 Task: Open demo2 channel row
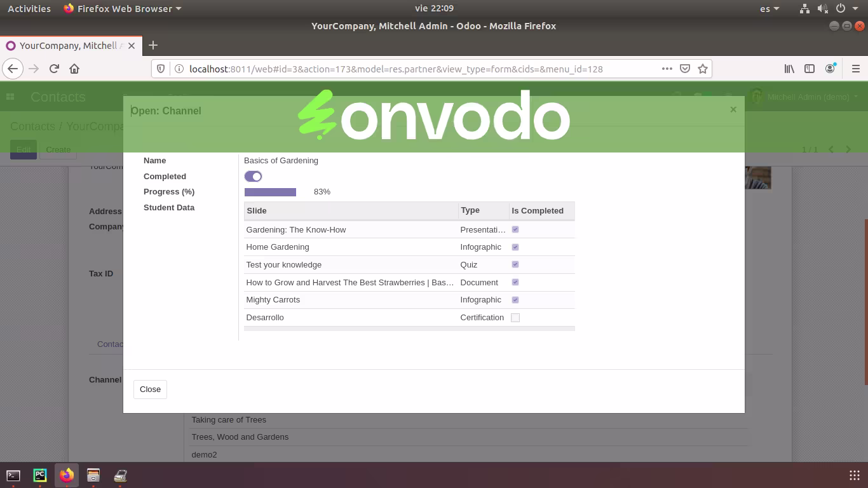469,454
